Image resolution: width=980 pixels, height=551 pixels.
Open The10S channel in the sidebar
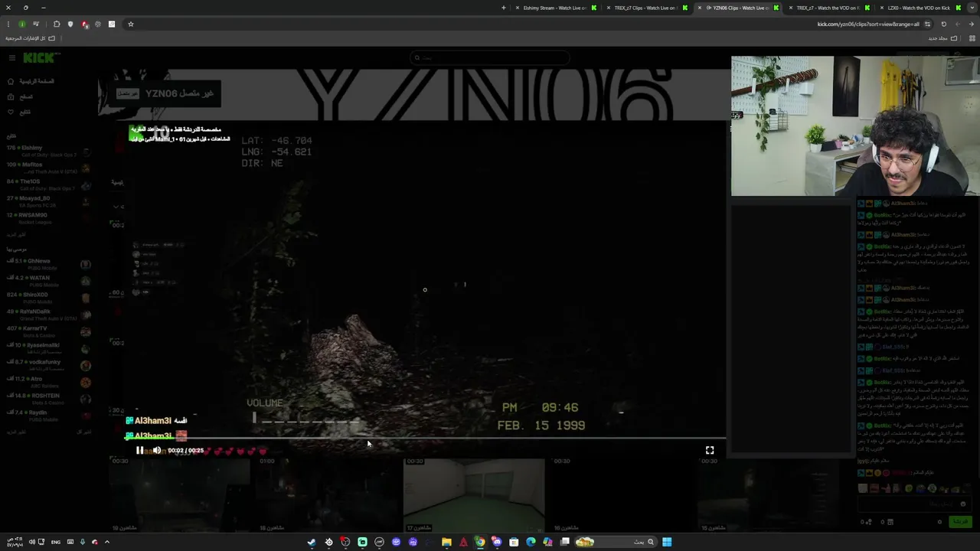[x=47, y=184]
